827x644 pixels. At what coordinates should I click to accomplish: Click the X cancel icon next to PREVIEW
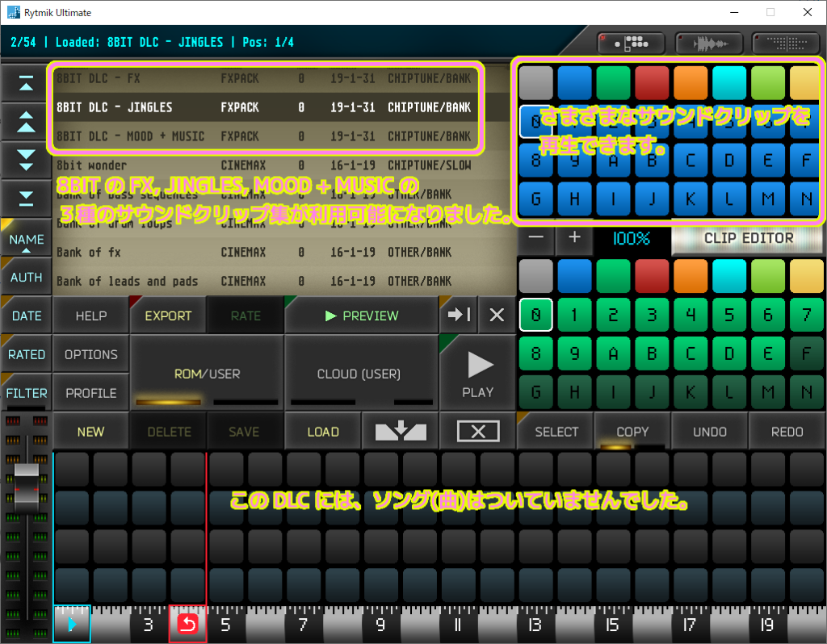(x=496, y=315)
